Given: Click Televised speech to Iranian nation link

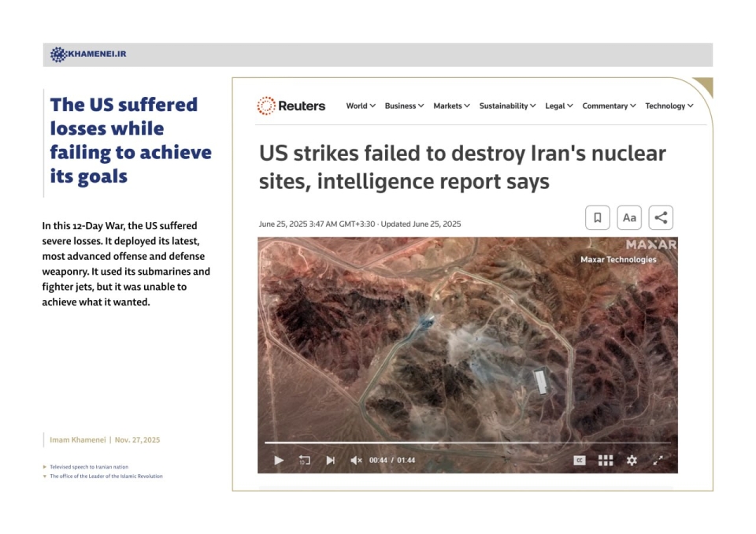Looking at the screenshot, I should click(x=88, y=466).
